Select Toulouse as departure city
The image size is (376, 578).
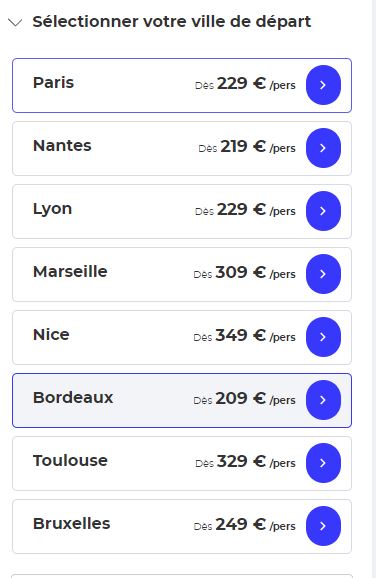coord(182,463)
